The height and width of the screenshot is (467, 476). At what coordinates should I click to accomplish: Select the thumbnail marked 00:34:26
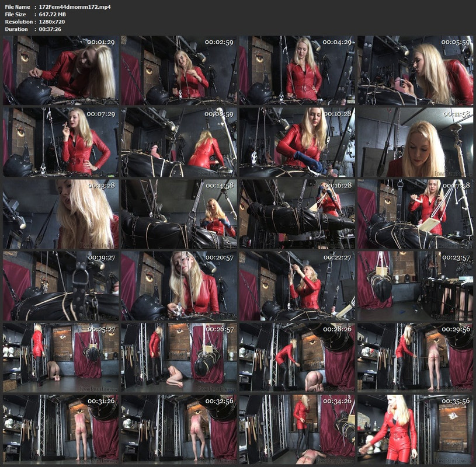(297, 430)
